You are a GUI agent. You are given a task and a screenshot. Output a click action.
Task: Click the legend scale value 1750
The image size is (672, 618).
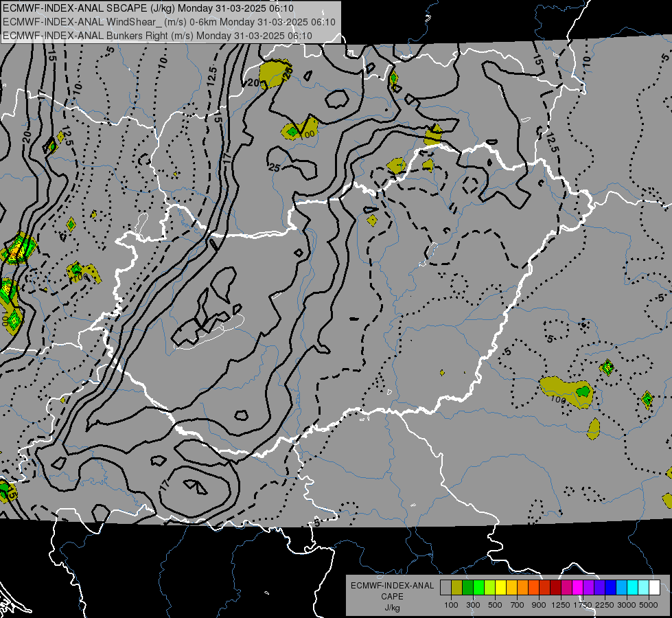[583, 605]
